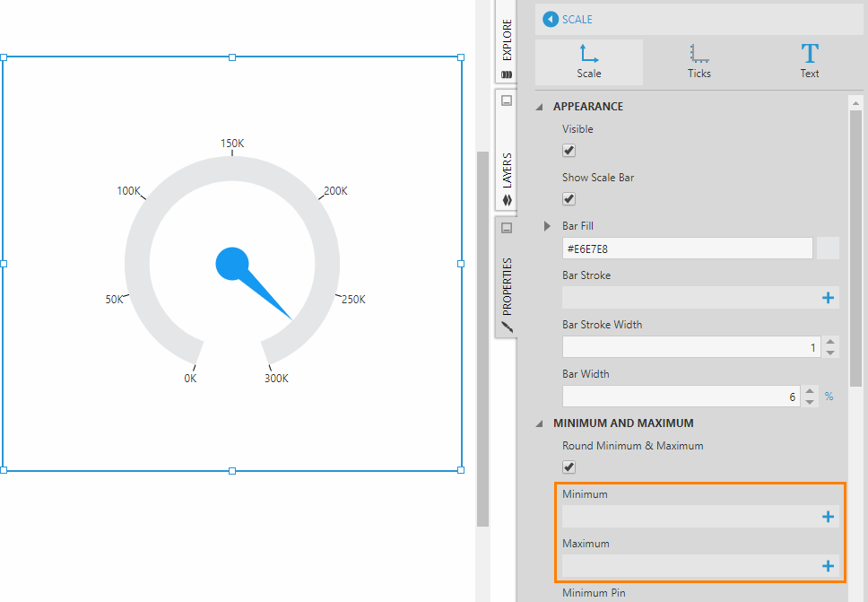
Task: Open the Text settings icon
Action: coord(810,62)
